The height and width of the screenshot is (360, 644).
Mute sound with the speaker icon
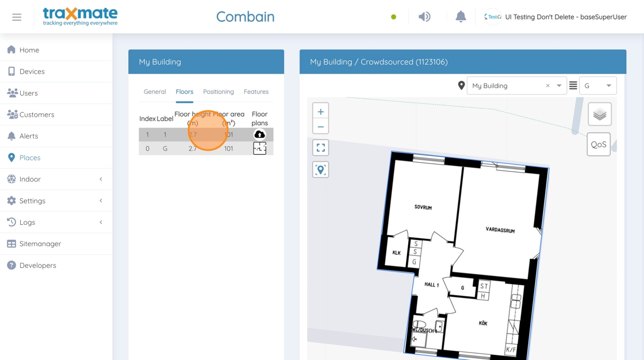(424, 17)
